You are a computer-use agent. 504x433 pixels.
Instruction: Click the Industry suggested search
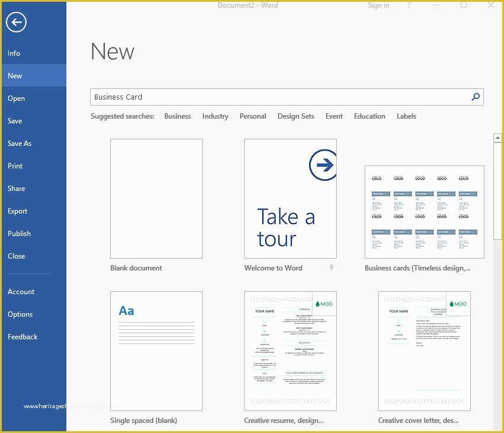coord(215,116)
